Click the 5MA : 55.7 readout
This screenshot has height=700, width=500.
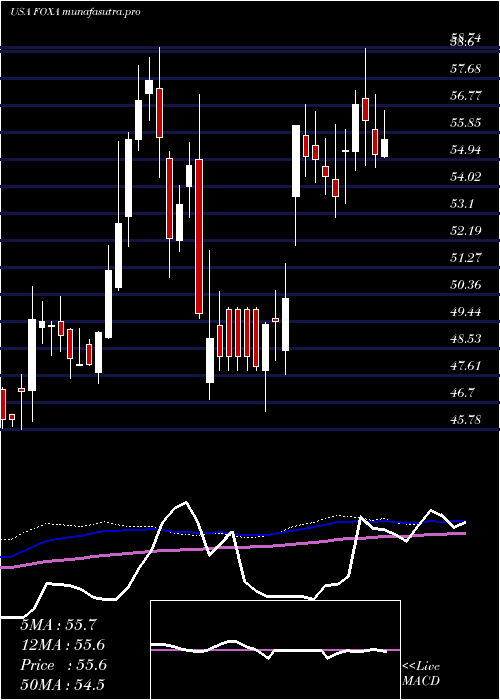[x=58, y=625]
